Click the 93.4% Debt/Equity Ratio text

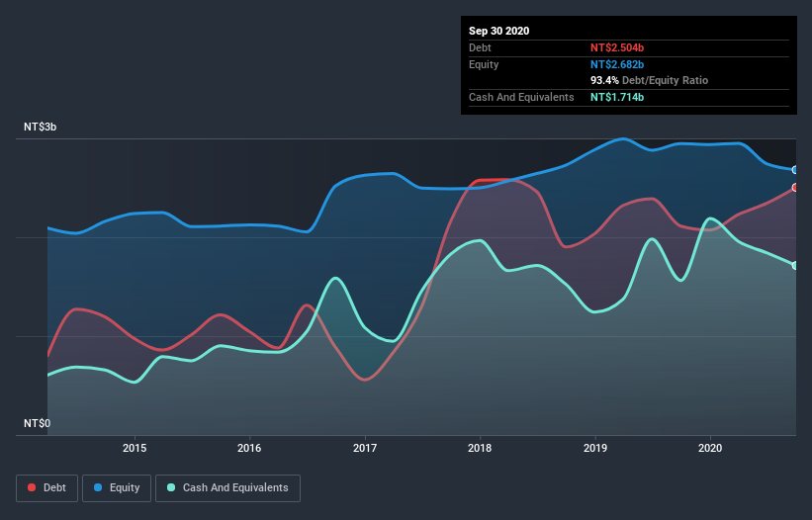tap(649, 80)
